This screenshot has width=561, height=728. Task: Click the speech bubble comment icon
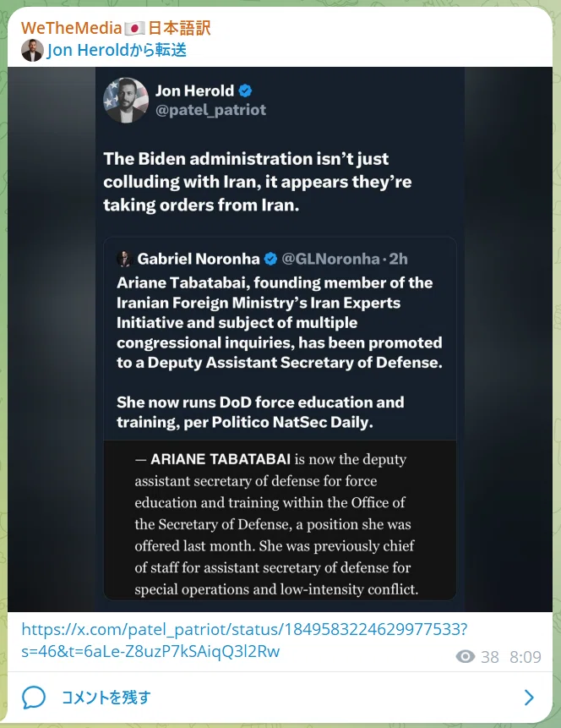[x=34, y=698]
